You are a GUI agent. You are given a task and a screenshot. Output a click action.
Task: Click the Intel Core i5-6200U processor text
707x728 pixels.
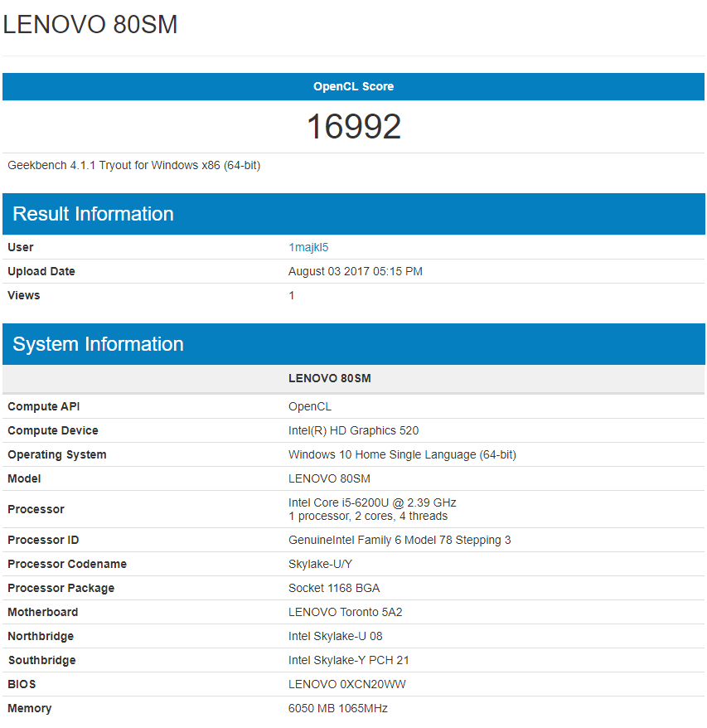(x=371, y=502)
